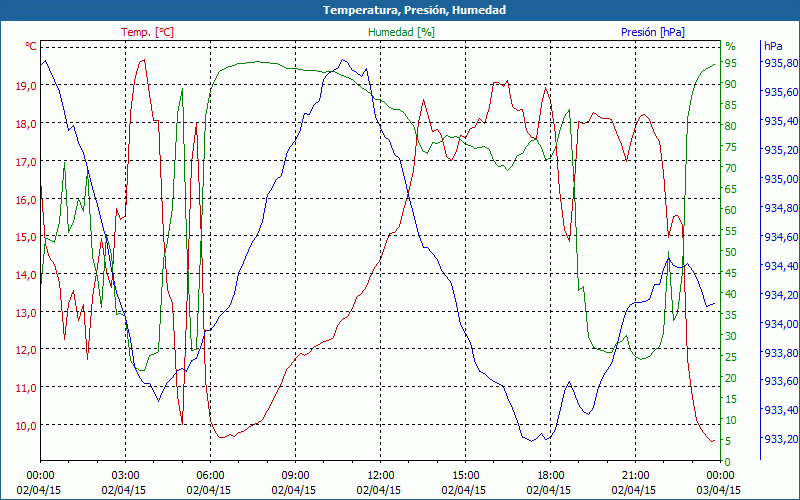Select the red 'Temp. [°C]' legend label

[x=147, y=32]
